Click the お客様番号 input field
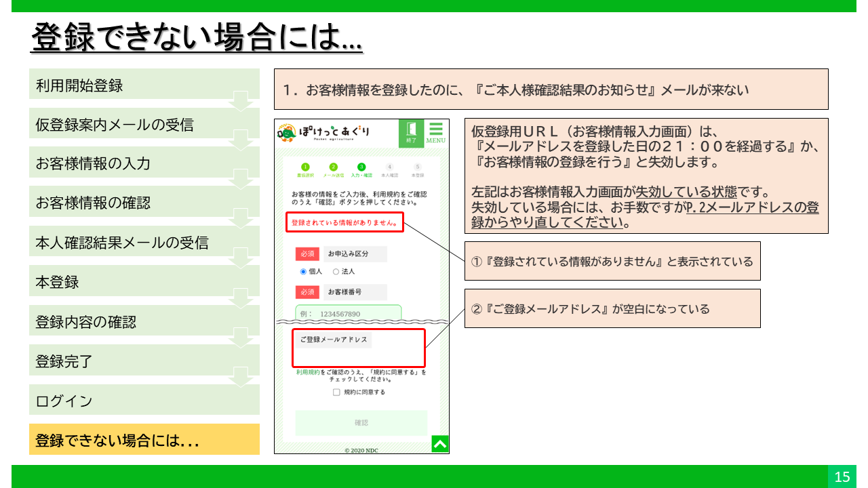Screen dimensions: 868x488 point(349,314)
